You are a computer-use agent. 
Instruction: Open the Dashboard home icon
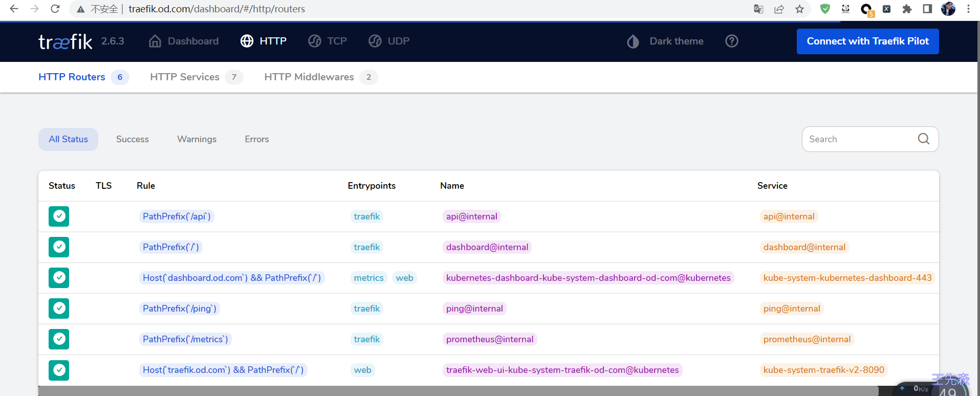point(155,41)
